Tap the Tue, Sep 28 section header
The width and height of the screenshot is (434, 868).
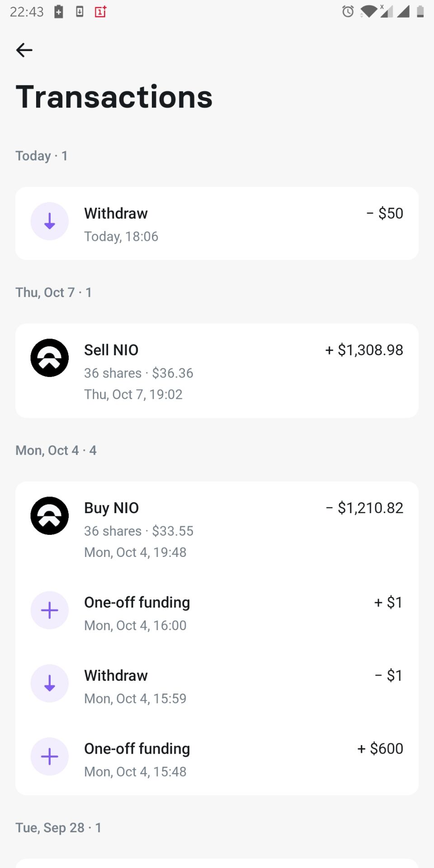click(x=58, y=828)
